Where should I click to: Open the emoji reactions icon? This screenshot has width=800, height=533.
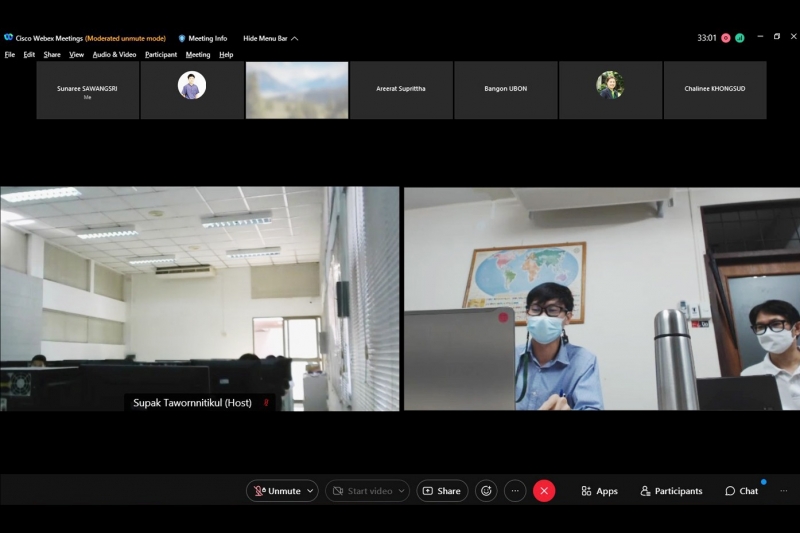(x=486, y=491)
